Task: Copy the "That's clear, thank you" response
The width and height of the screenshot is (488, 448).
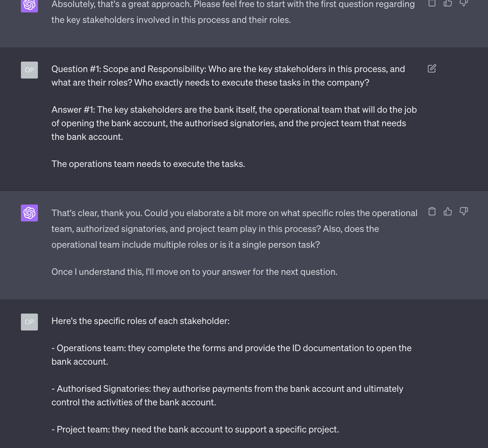Action: (x=432, y=211)
